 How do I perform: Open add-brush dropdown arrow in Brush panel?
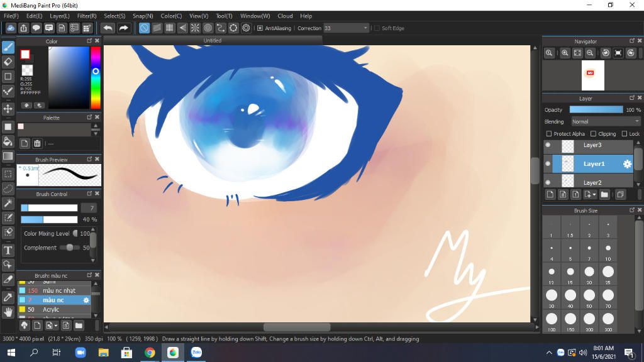56,326
